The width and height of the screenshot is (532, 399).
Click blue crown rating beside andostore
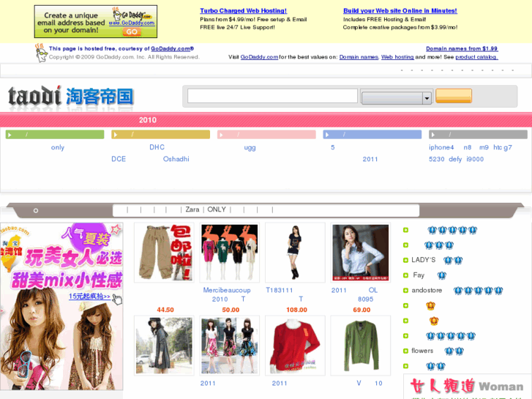coord(478,291)
